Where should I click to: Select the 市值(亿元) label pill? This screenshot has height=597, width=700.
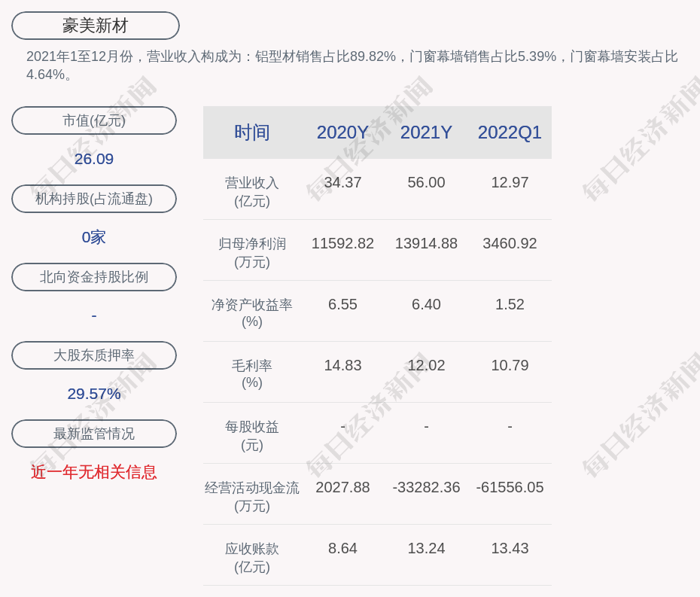[x=94, y=120]
